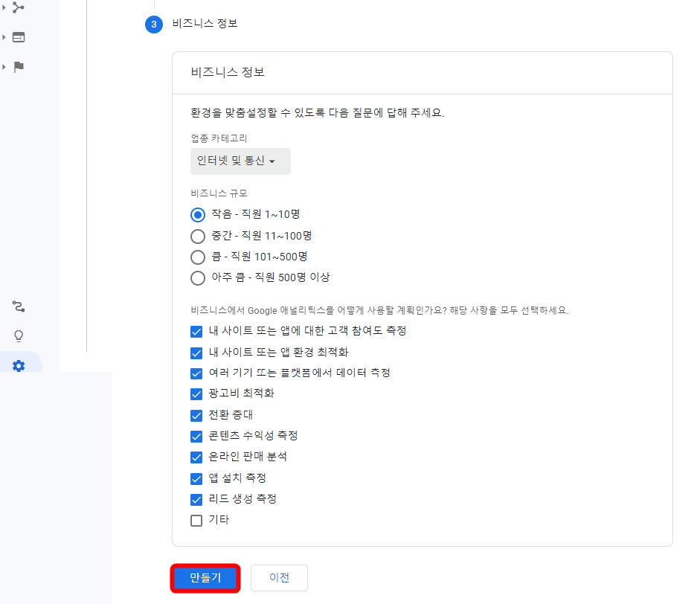The width and height of the screenshot is (700, 604).
Task: Uncheck 전환 증대
Action: click(x=196, y=415)
